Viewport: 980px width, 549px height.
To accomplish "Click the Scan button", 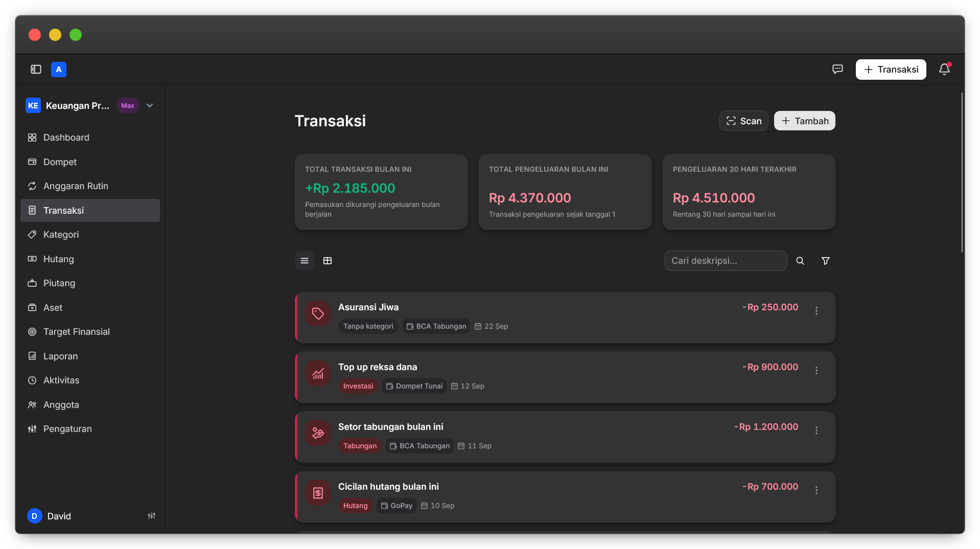I will (x=743, y=121).
